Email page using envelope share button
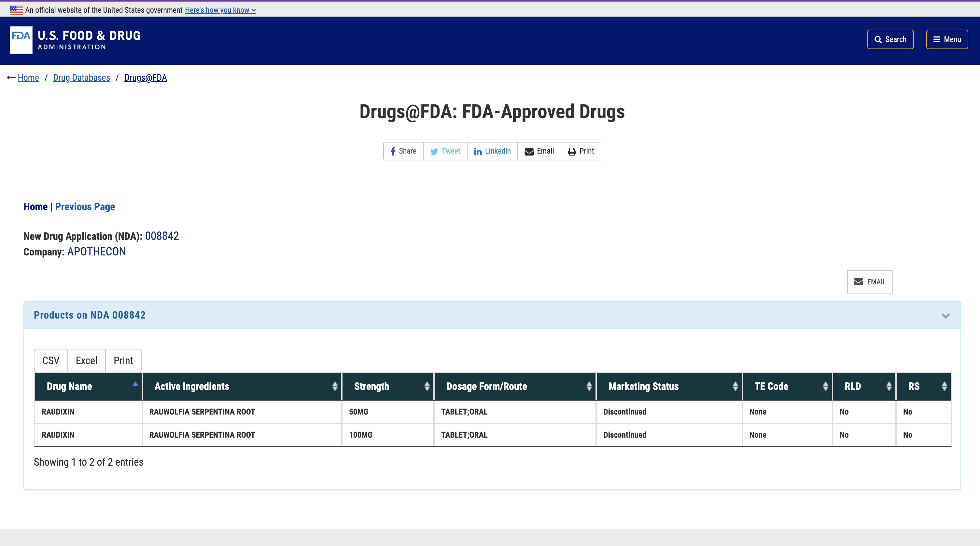The height and width of the screenshot is (546, 980). pos(539,151)
